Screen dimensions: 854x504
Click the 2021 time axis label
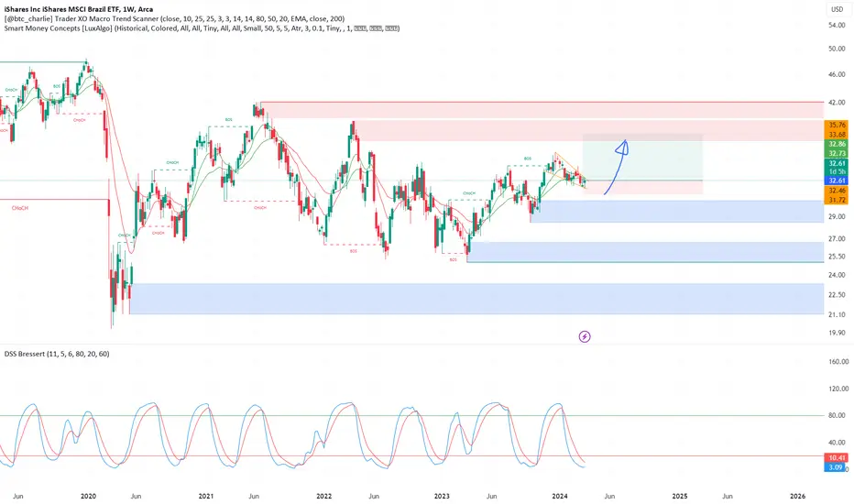(206, 496)
